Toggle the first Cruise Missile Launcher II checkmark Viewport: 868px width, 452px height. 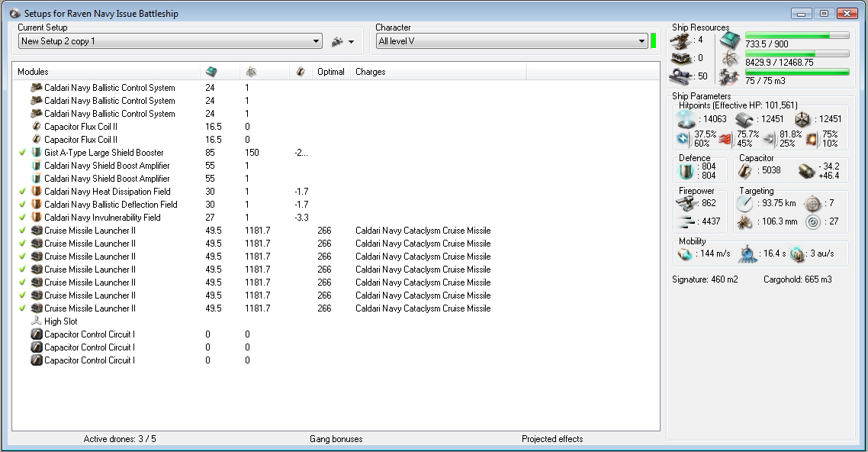23,231
